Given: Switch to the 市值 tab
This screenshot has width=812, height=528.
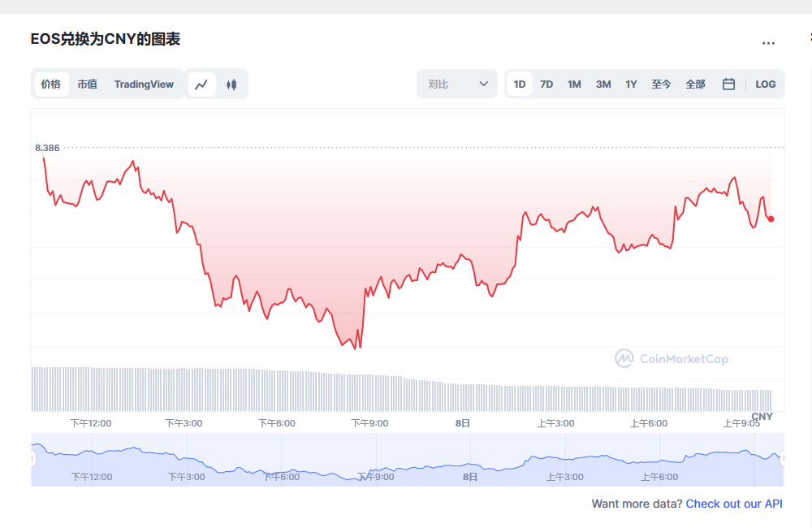Looking at the screenshot, I should coord(88,84).
